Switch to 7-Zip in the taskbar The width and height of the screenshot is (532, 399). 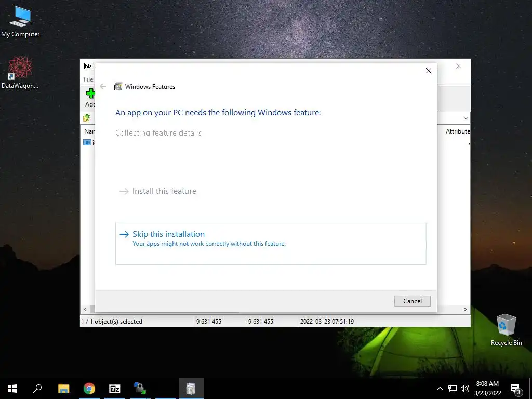[x=115, y=389]
